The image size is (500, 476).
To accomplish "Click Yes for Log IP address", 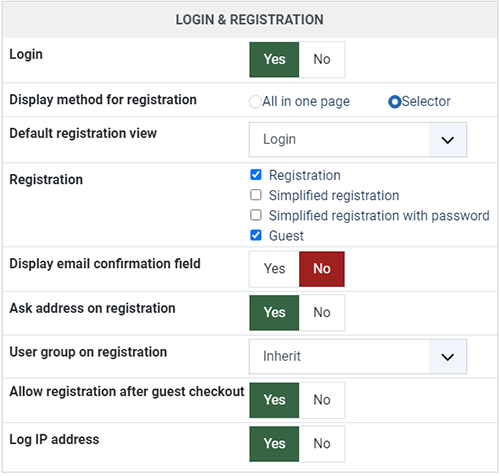I will pos(274,444).
